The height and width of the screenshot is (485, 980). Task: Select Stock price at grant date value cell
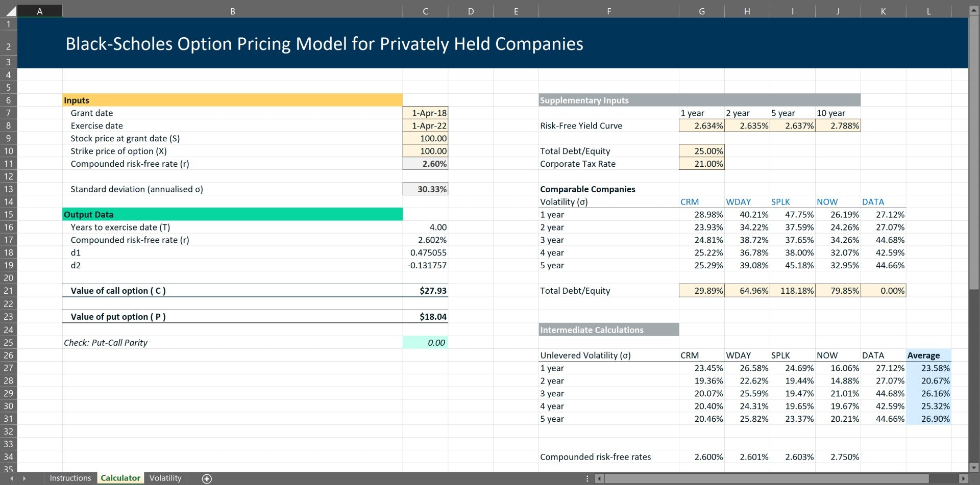pos(425,138)
